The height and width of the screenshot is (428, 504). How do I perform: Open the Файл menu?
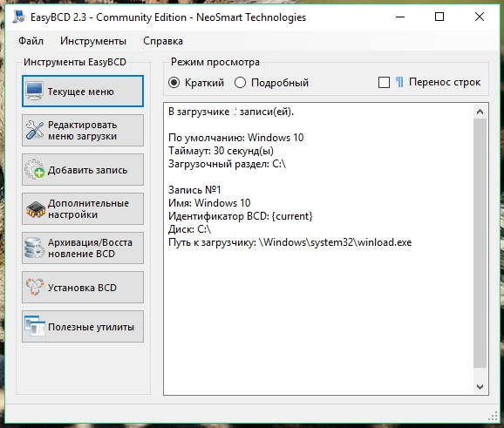point(31,41)
